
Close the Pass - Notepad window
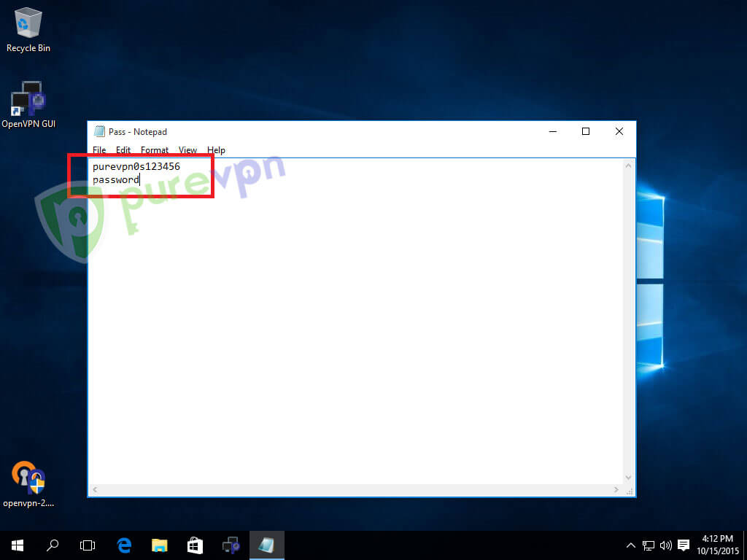[x=619, y=131]
